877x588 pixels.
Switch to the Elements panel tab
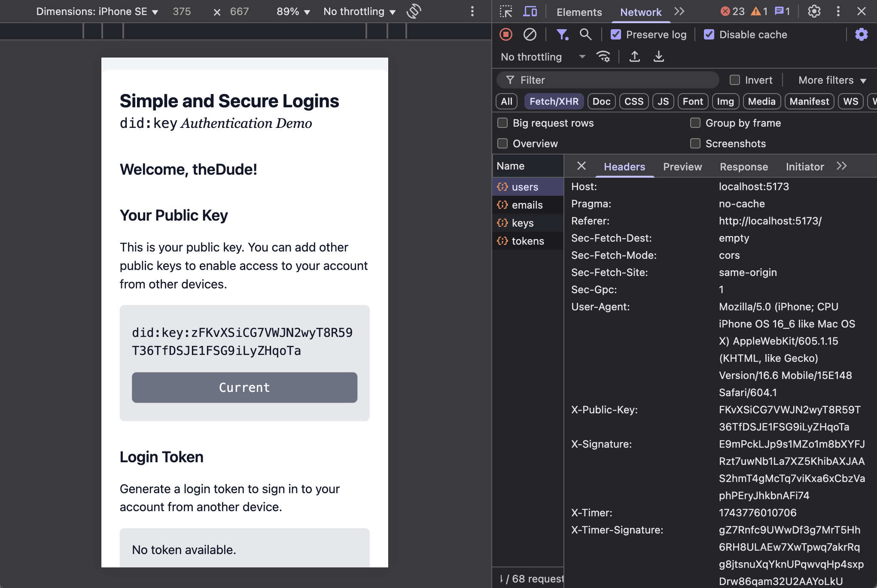(x=579, y=12)
